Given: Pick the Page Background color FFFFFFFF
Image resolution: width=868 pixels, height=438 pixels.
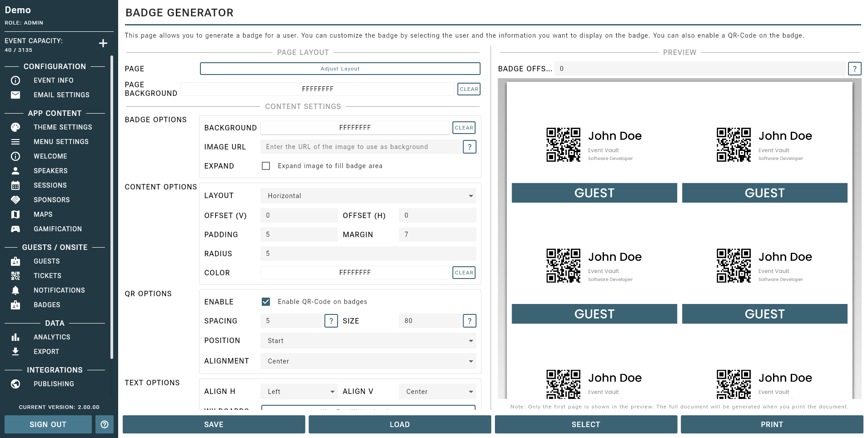Looking at the screenshot, I should coord(318,89).
